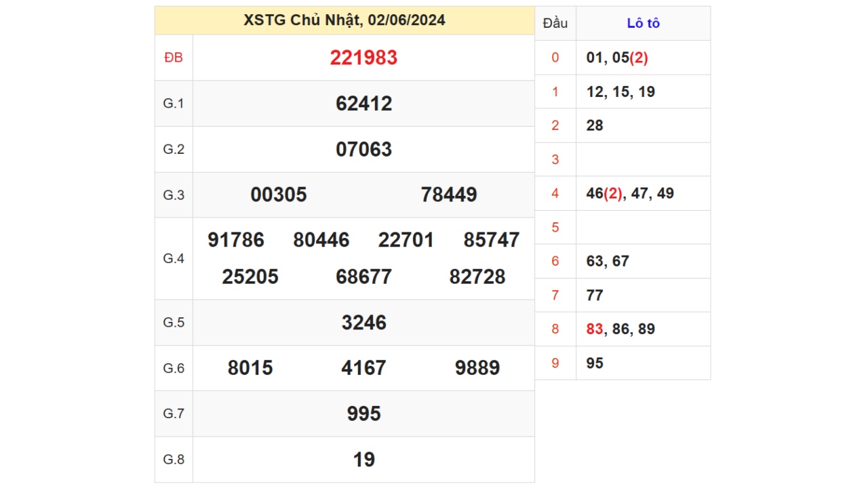The height and width of the screenshot is (488, 868).
Task: Select G.4 result 25205
Action: pyautogui.click(x=250, y=277)
